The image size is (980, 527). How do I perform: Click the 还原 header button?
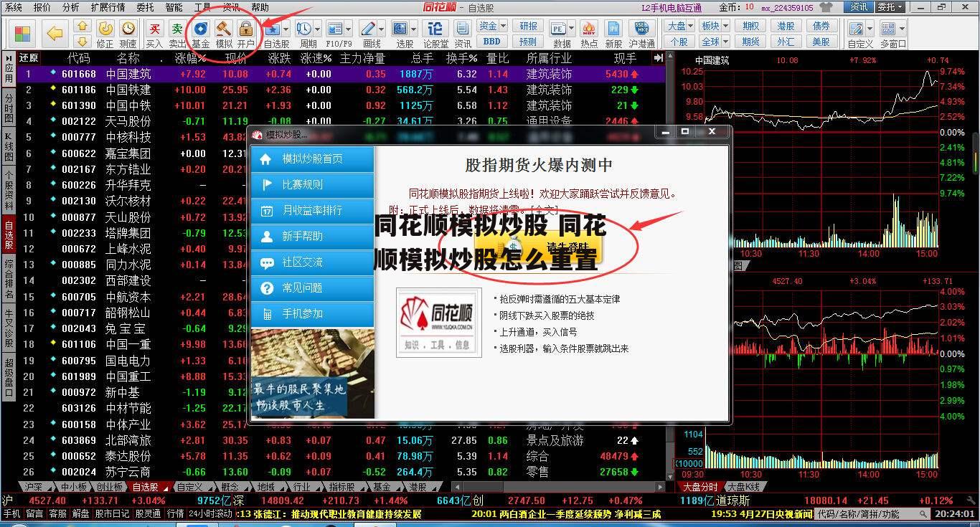coord(29,57)
